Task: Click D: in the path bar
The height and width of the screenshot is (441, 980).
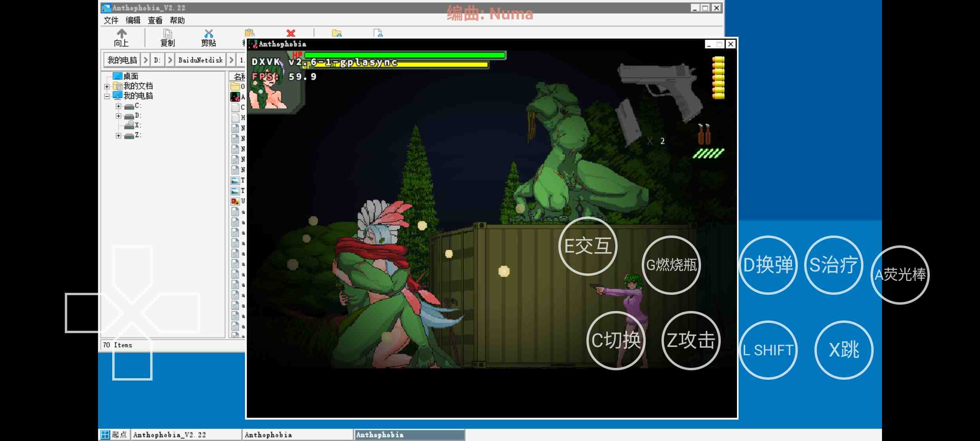Action: [x=158, y=60]
